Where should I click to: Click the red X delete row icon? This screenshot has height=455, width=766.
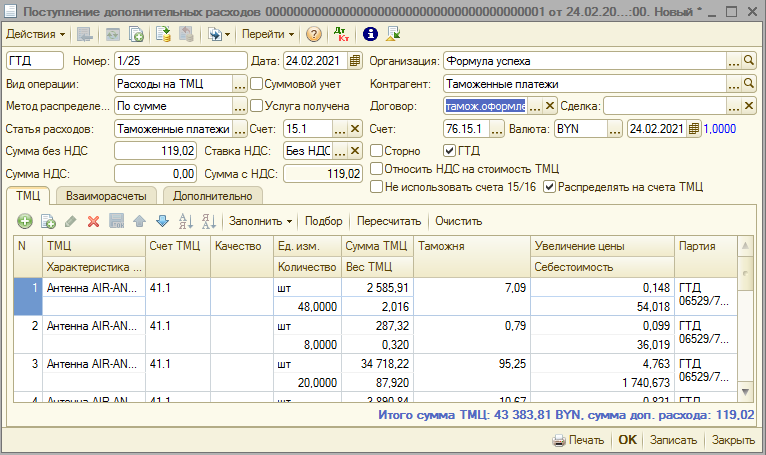click(x=93, y=221)
